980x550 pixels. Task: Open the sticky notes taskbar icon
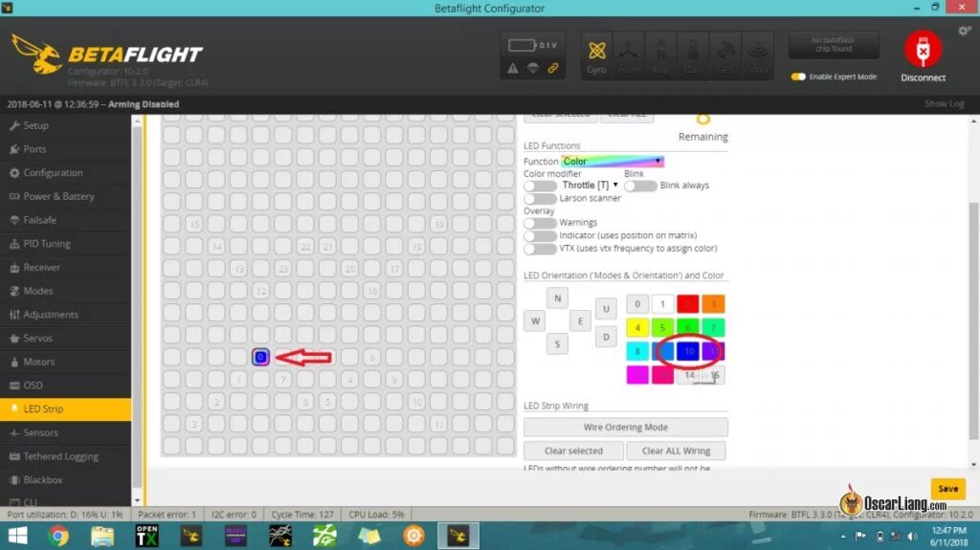pyautogui.click(x=369, y=537)
